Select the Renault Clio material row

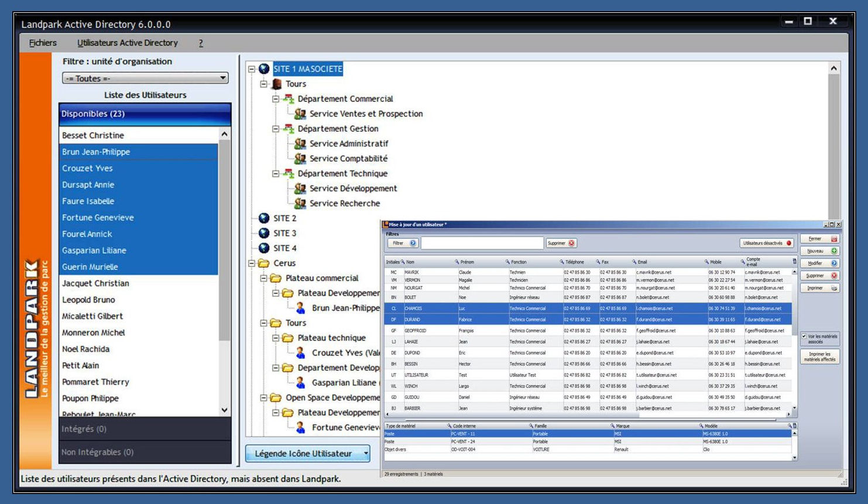588,450
